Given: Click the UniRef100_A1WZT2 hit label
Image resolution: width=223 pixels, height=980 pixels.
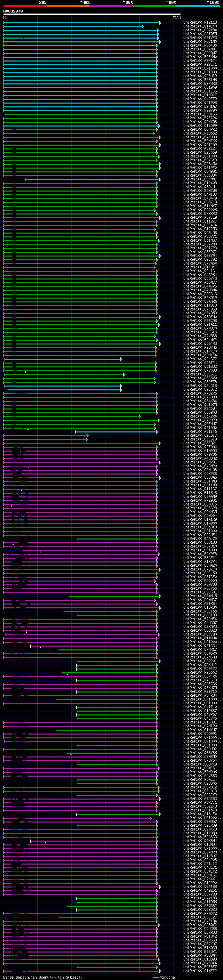Looking at the screenshot, I should [200, 971].
